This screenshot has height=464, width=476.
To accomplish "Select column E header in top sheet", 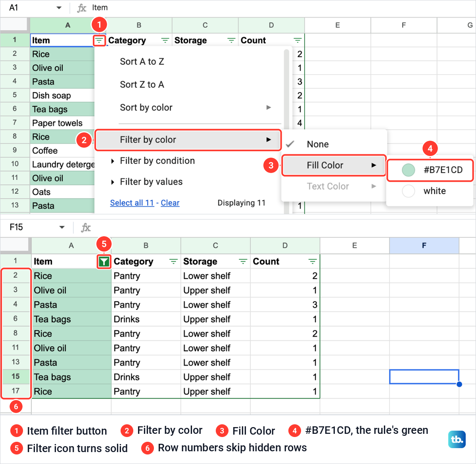I will pyautogui.click(x=338, y=25).
